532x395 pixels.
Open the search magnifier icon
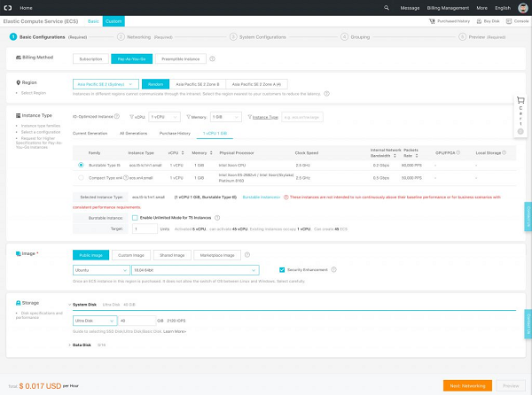pyautogui.click(x=387, y=8)
